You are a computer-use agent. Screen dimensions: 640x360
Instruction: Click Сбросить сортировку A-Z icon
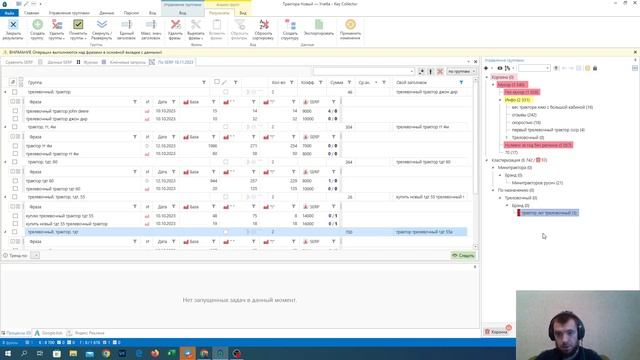tap(264, 25)
